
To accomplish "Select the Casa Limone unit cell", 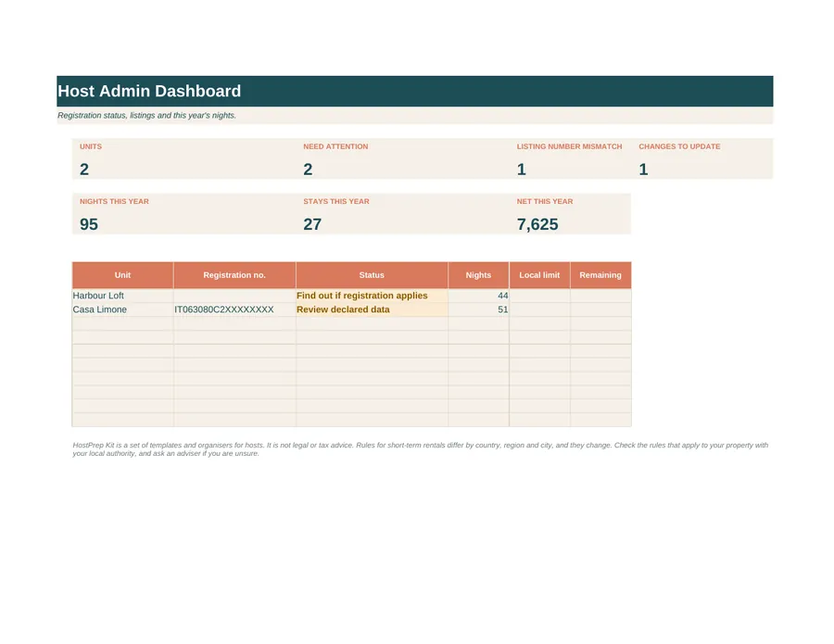I will click(x=123, y=309).
